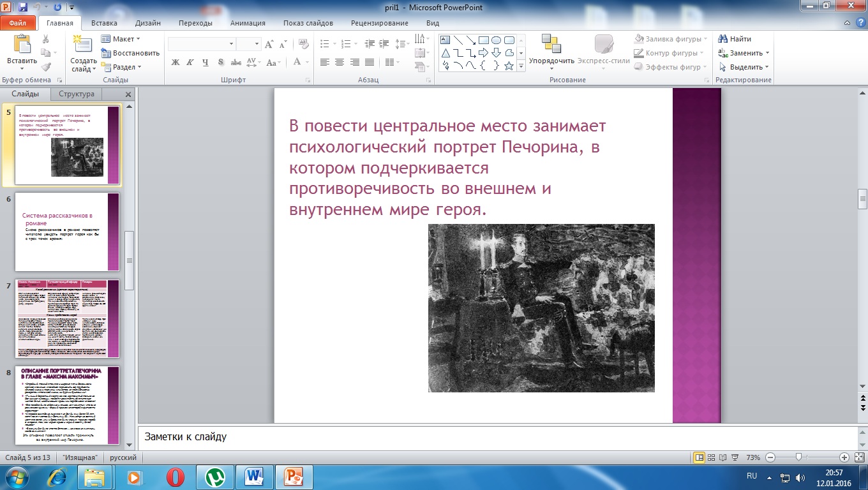Switch to the Структура outline tab
Viewport: 868px width, 490px height.
pyautogui.click(x=77, y=94)
